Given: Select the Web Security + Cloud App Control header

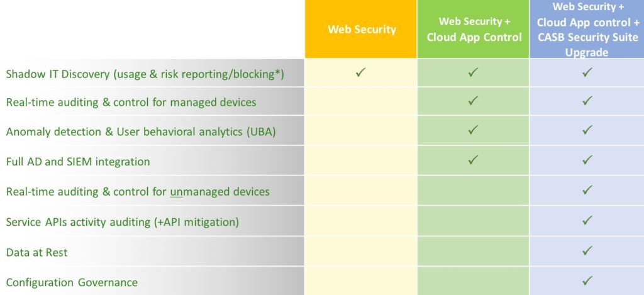Looking at the screenshot, I should [473, 29].
